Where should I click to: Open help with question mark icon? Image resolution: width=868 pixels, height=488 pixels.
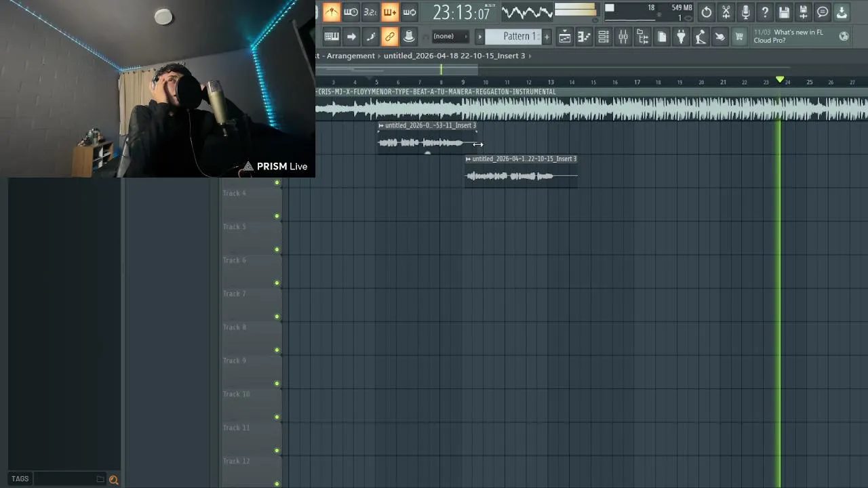pyautogui.click(x=765, y=12)
